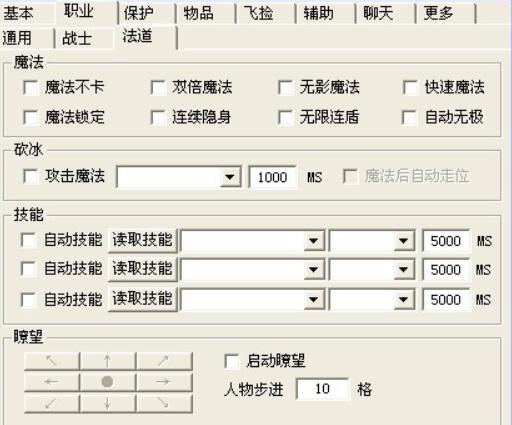Click the down-right diagonal arrow button
Screen dimensions: 512x425
click(x=164, y=403)
